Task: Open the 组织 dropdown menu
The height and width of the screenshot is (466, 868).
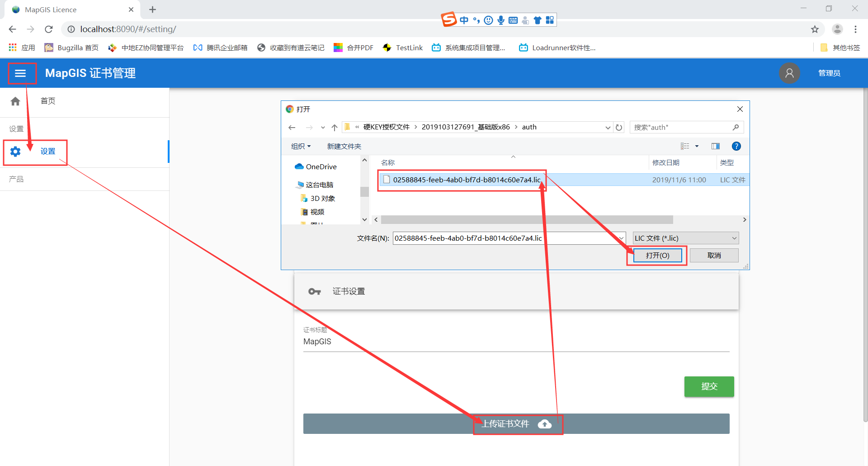Action: [301, 146]
